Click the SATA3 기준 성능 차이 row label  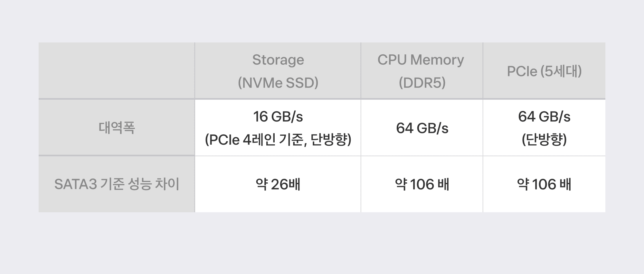click(x=117, y=184)
